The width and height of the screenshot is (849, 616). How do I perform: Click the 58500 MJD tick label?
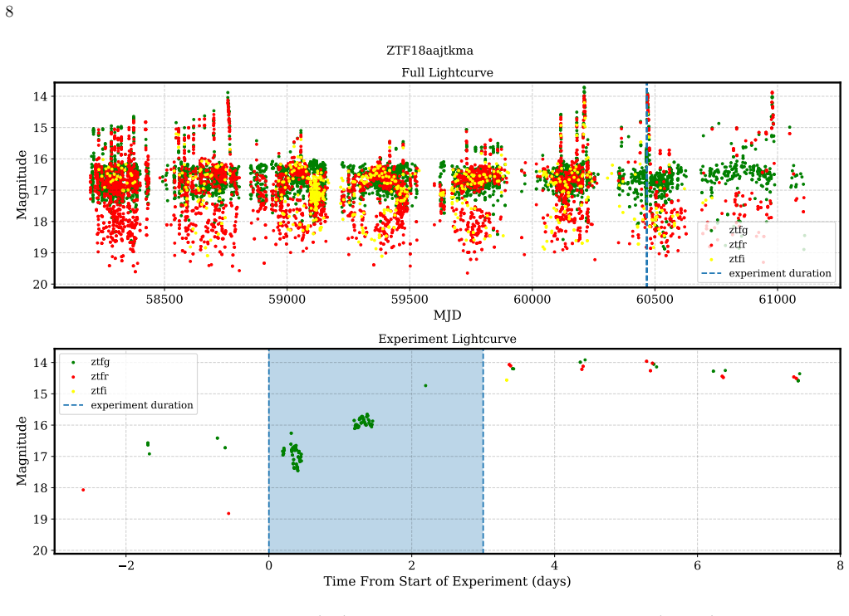tap(164, 300)
